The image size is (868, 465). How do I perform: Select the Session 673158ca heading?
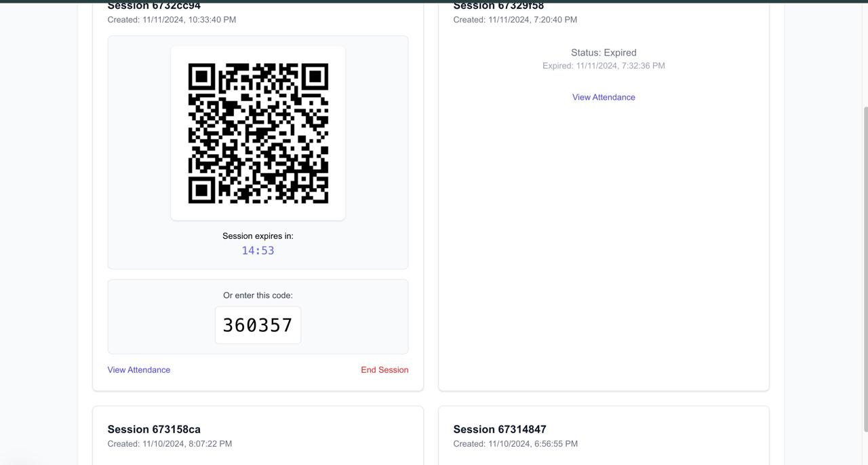point(154,429)
